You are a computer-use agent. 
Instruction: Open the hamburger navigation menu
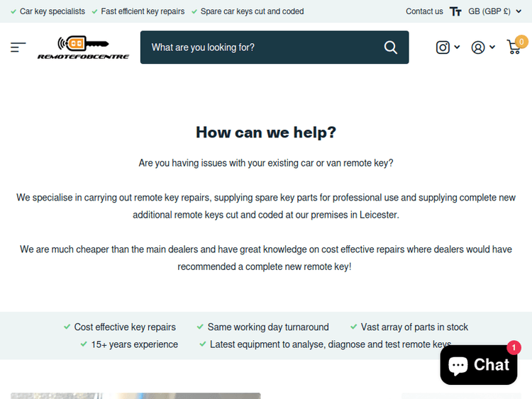(x=18, y=47)
